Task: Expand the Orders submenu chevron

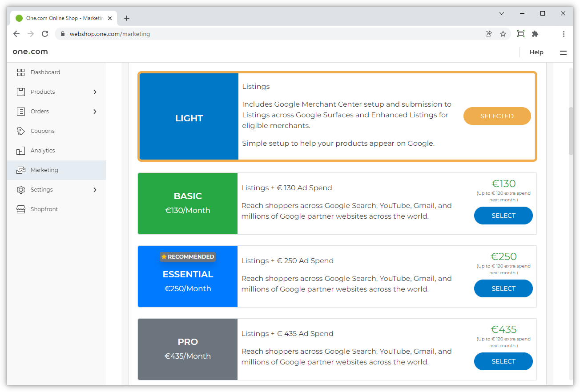Action: 95,112
